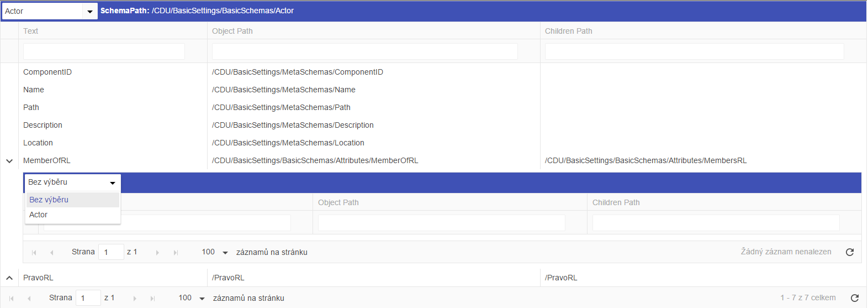Click the Text column filter field
Image resolution: width=868 pixels, height=308 pixels.
tap(104, 51)
